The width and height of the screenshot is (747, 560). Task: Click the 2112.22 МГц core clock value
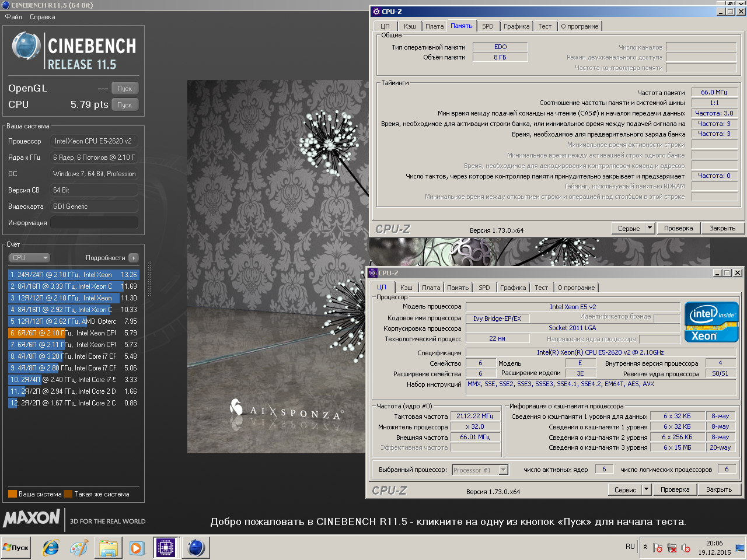pyautogui.click(x=475, y=416)
